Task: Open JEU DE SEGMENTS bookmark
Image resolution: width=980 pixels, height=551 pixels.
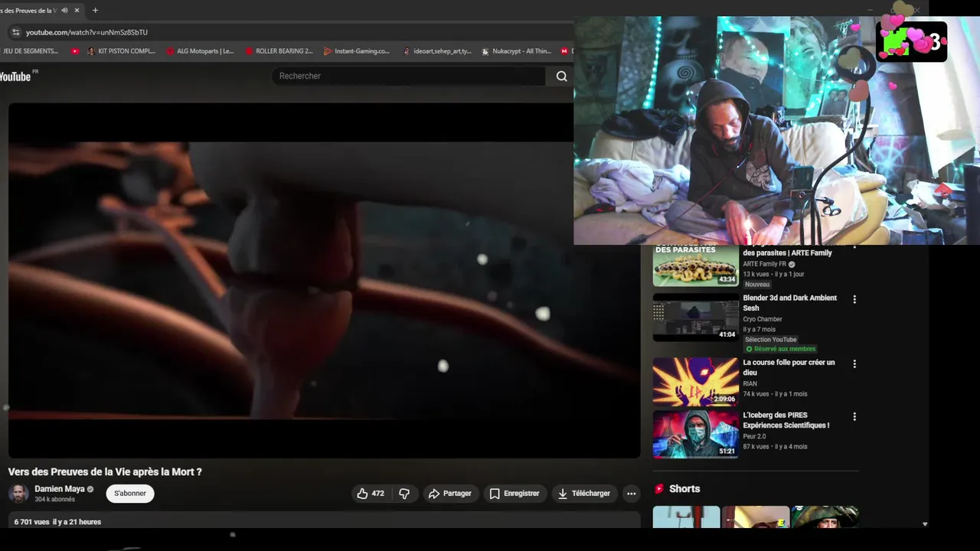Action: 29,51
